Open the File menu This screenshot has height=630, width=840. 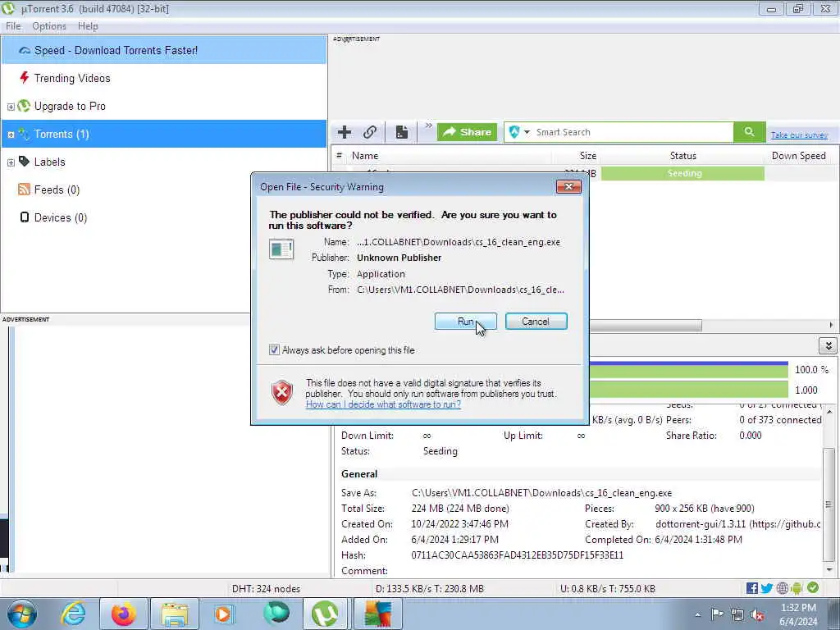tap(13, 26)
